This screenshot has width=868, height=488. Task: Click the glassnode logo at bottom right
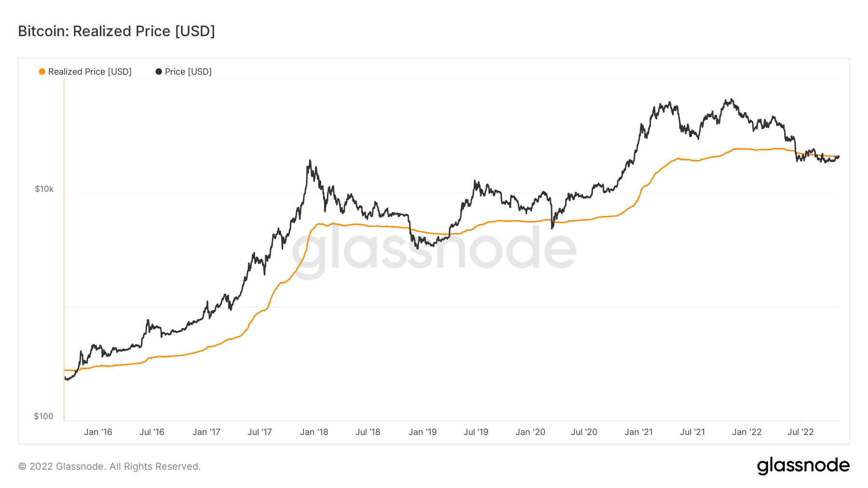pos(803,466)
